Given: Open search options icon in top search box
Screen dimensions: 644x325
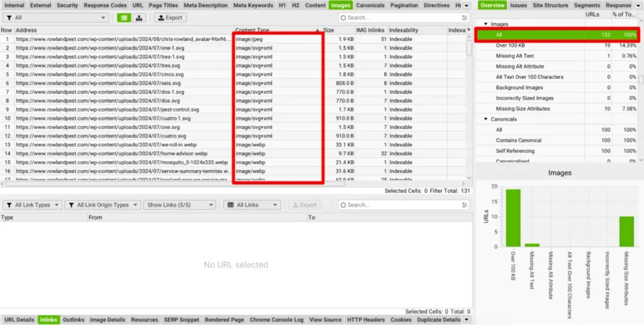Looking at the screenshot, I should click(x=464, y=18).
